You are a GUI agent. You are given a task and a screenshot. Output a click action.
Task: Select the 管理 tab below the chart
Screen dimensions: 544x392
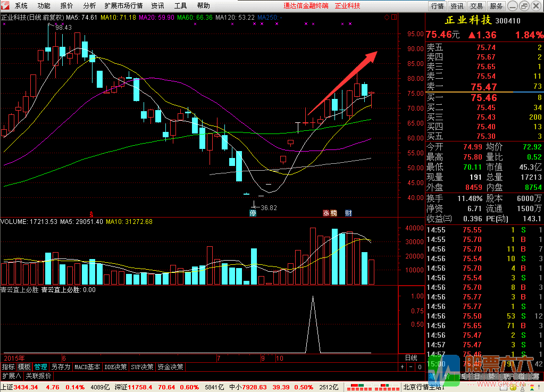tap(40, 366)
